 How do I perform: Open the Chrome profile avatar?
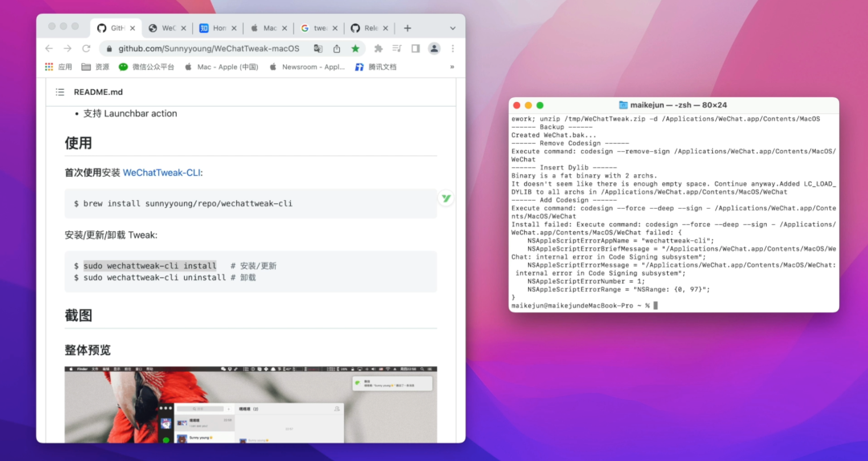point(435,49)
